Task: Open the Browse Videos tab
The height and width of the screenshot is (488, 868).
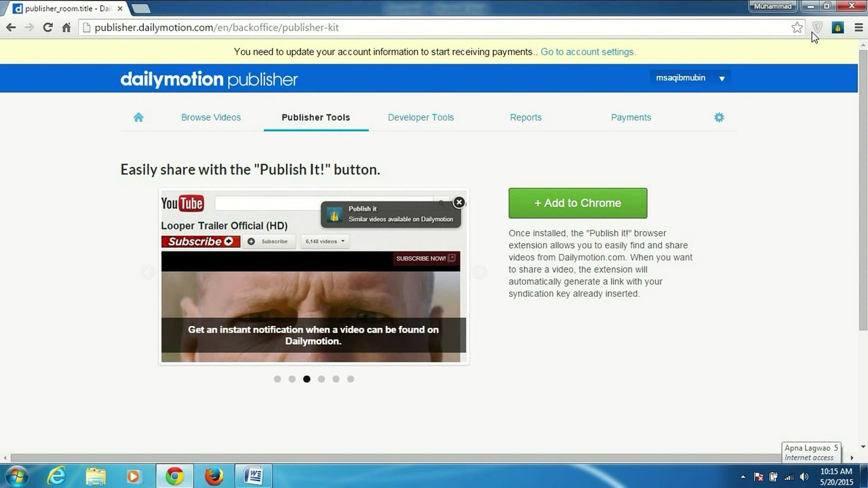Action: [x=211, y=117]
